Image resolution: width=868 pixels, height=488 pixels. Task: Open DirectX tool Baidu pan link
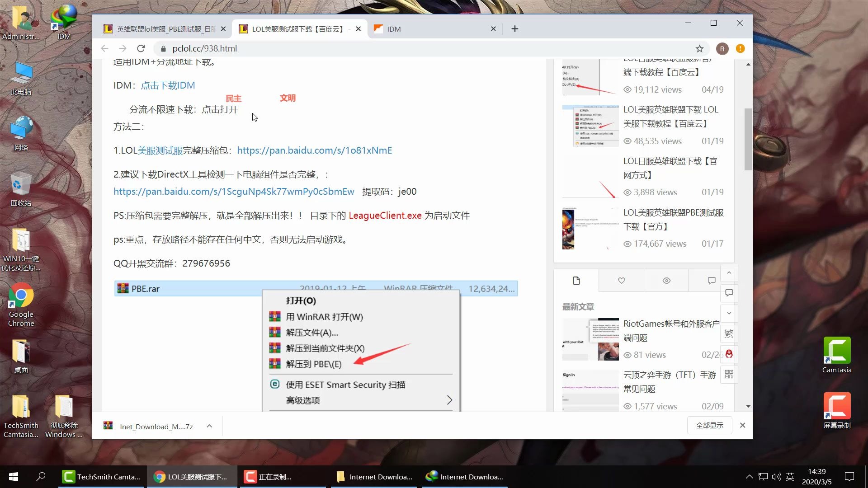click(x=234, y=192)
